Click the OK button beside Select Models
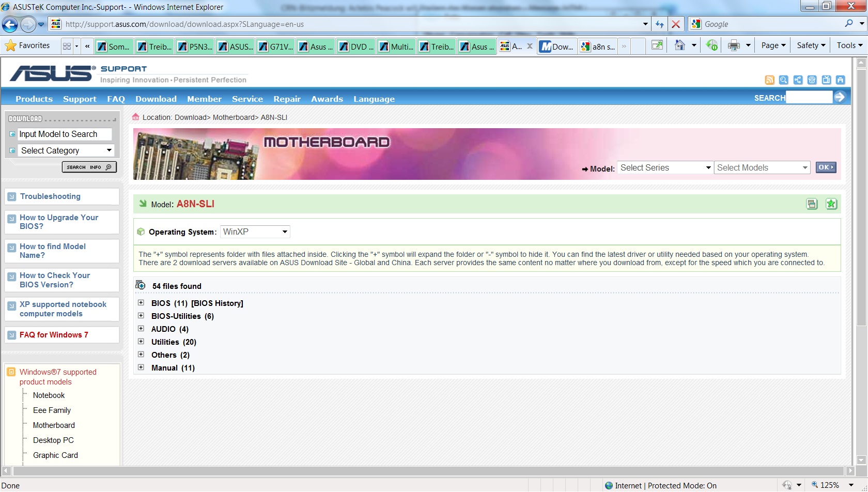 point(826,167)
